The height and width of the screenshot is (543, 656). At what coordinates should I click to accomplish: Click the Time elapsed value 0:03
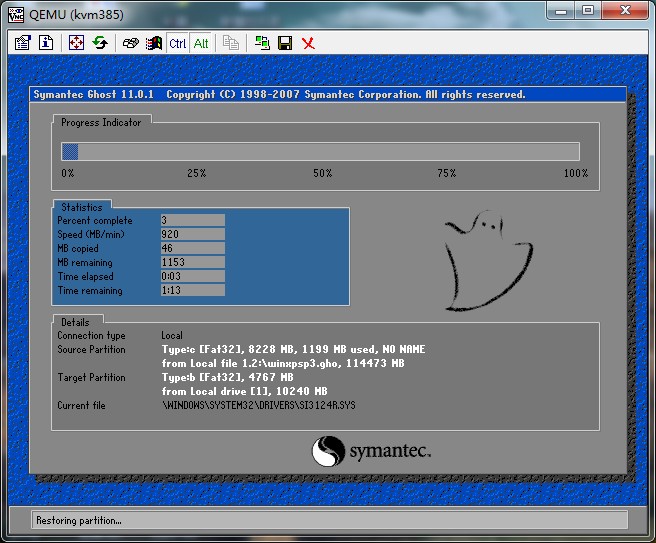(x=193, y=276)
